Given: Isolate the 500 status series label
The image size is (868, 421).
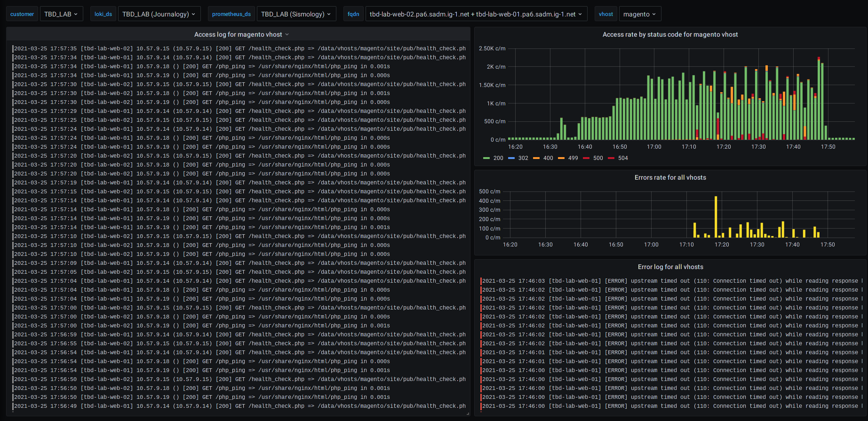Looking at the screenshot, I should [x=598, y=158].
